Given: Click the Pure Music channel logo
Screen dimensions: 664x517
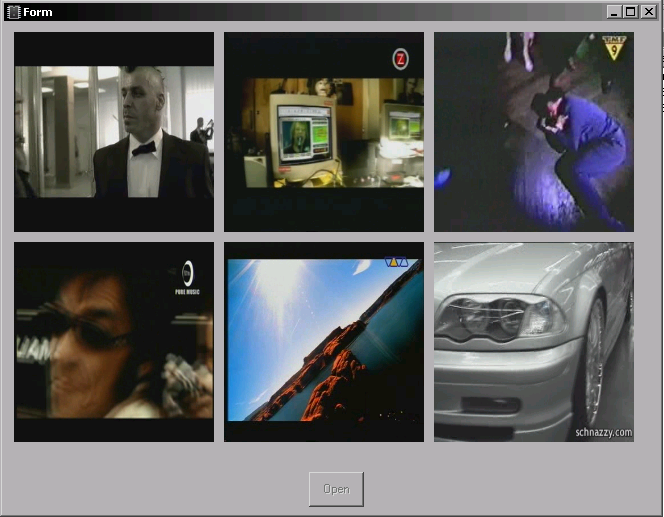Looking at the screenshot, I should pos(186,273).
